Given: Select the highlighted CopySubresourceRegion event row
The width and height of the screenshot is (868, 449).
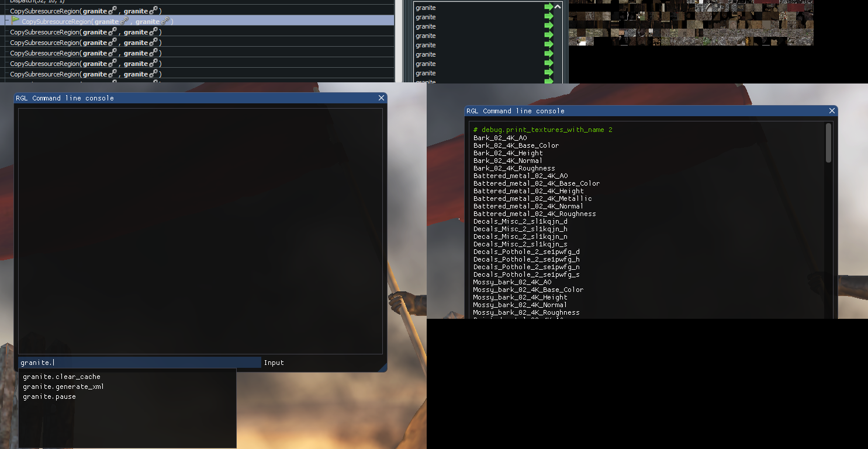Looking at the screenshot, I should 197,21.
